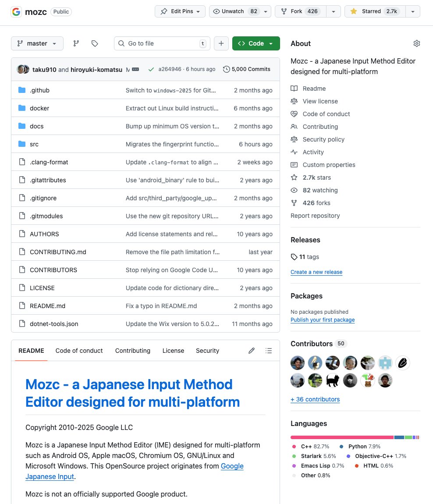Expand commit message ellipsis button
The image size is (433, 504).
pyautogui.click(x=136, y=69)
